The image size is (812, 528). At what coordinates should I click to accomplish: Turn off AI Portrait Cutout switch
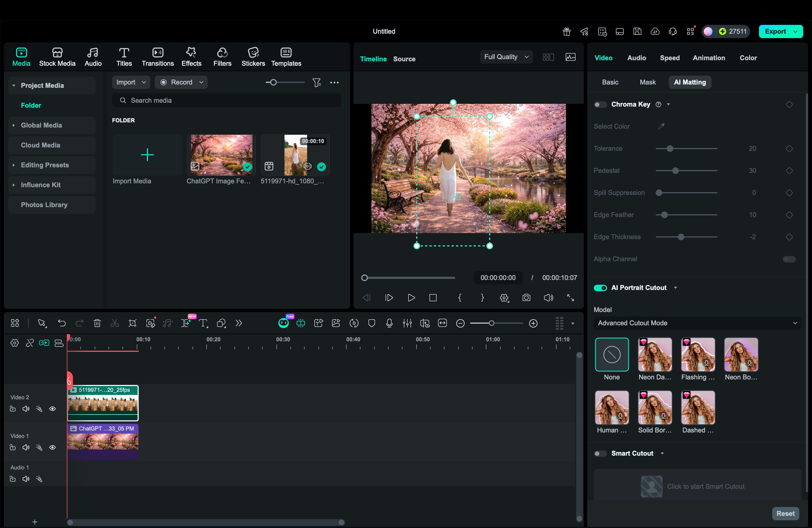(x=600, y=288)
